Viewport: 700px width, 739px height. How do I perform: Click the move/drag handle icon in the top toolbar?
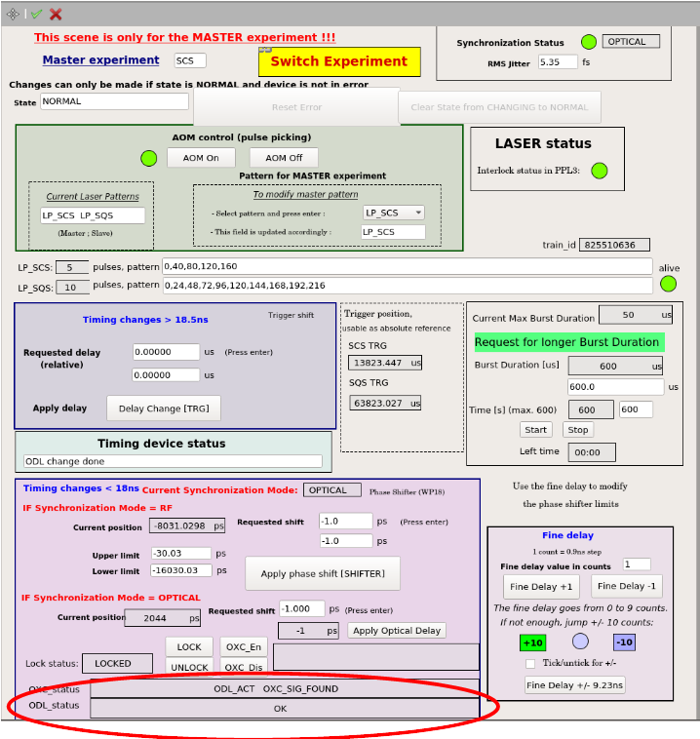click(x=13, y=15)
